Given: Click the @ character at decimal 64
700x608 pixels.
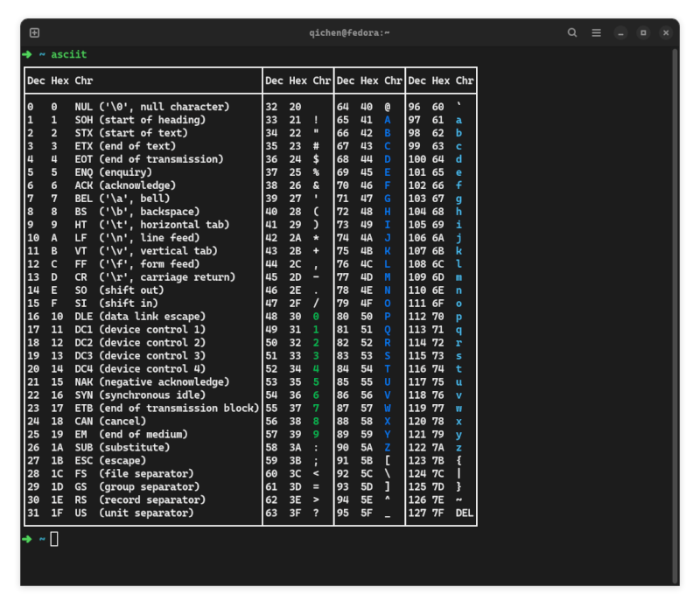Looking at the screenshot, I should 388,107.
